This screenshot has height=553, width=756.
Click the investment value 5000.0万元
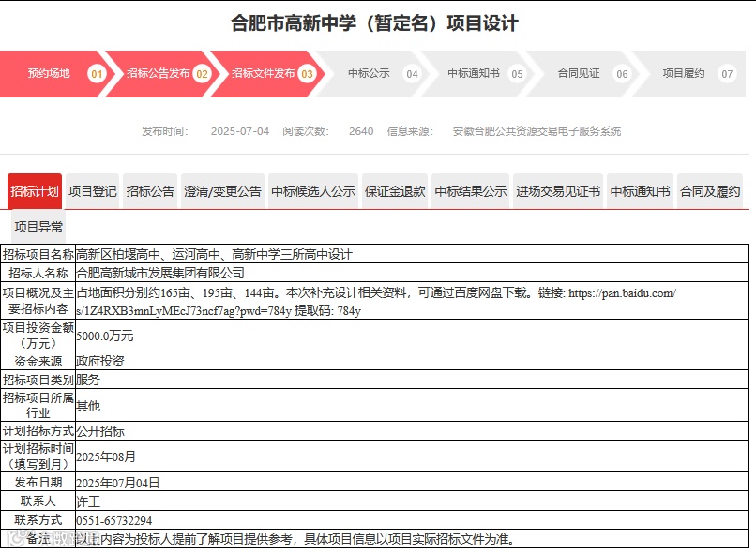click(105, 336)
